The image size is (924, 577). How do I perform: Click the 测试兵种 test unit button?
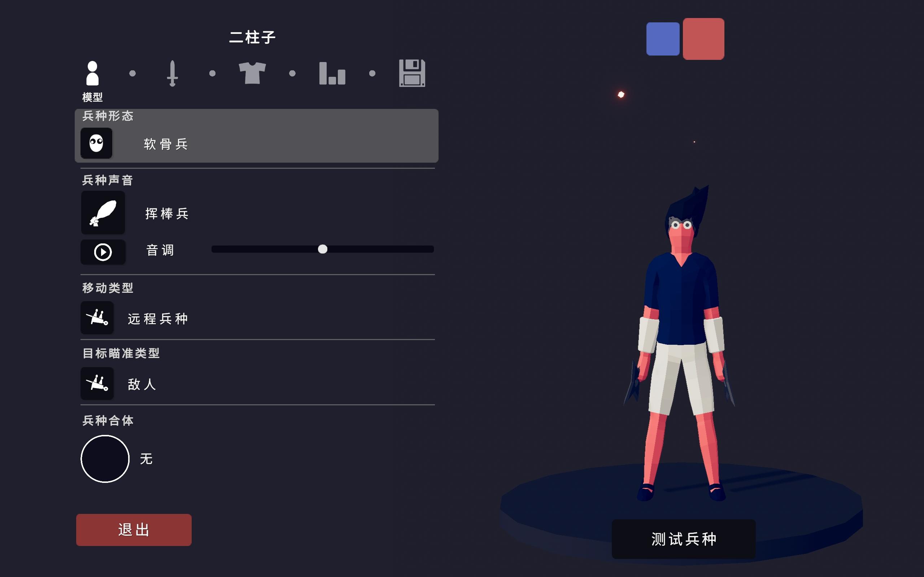(684, 539)
